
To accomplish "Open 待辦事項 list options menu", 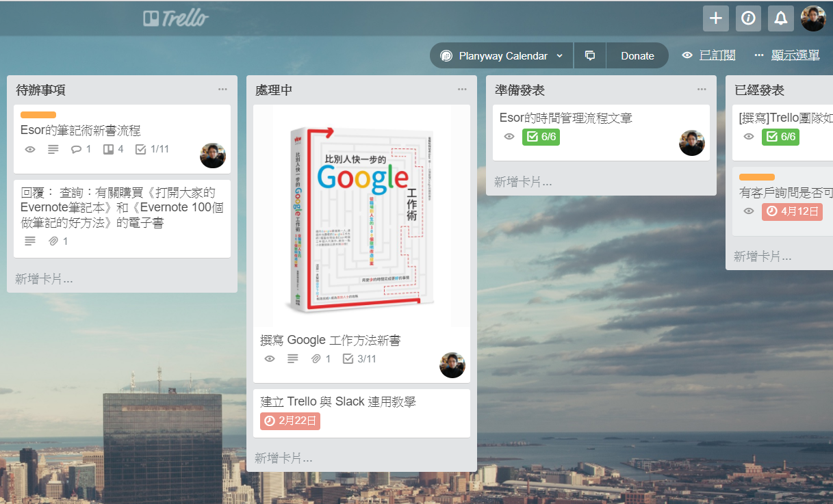I will tap(222, 90).
